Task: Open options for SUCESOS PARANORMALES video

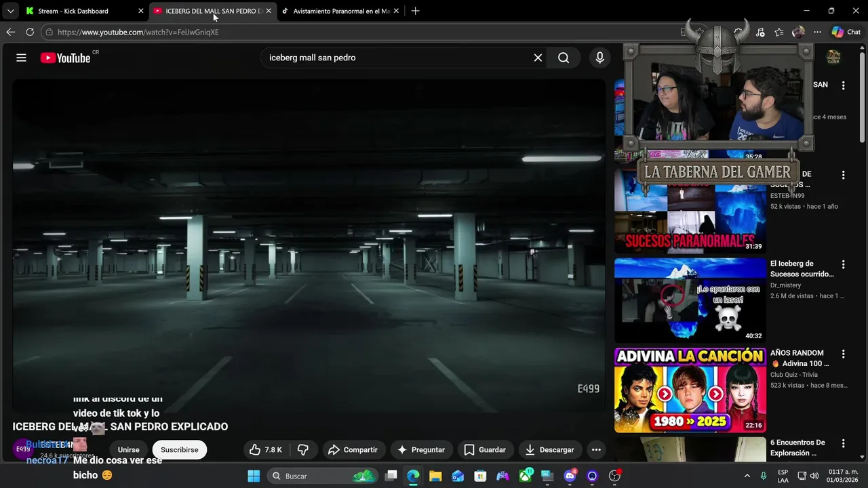Action: pyautogui.click(x=843, y=175)
